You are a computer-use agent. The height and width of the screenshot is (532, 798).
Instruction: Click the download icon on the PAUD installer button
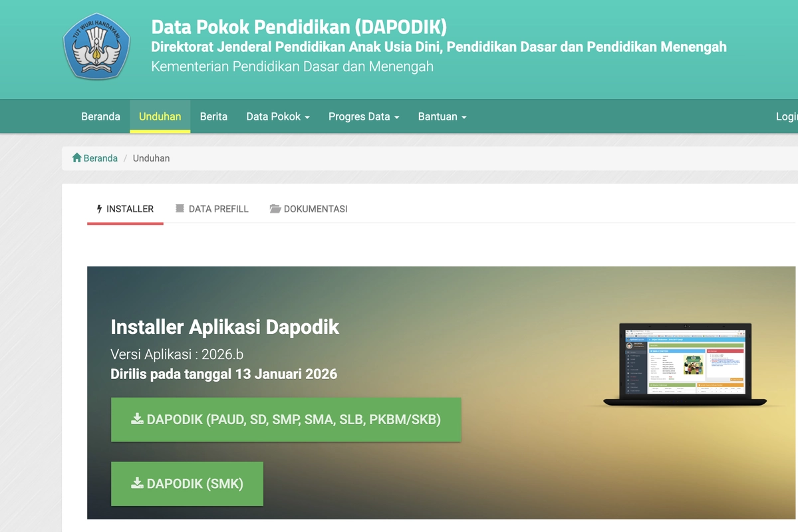pos(138,420)
